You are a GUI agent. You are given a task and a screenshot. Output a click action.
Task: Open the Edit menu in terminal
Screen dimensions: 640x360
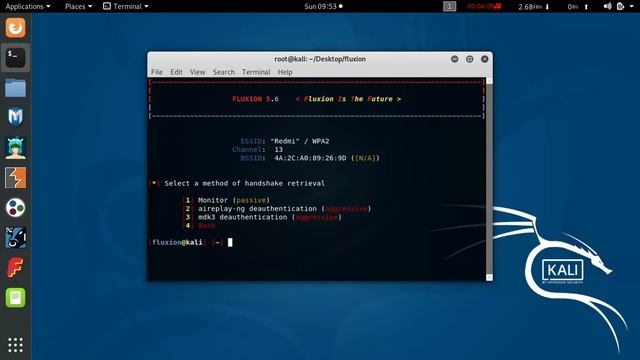(x=176, y=72)
